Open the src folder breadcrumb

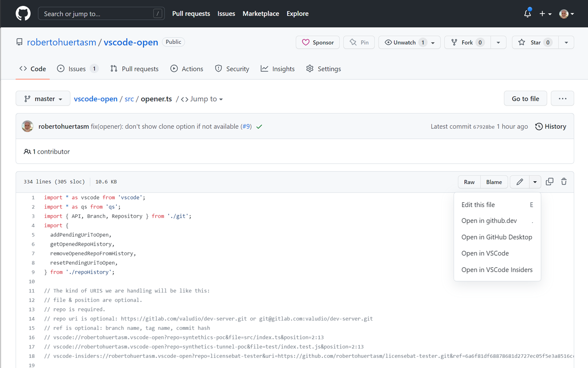pos(129,99)
